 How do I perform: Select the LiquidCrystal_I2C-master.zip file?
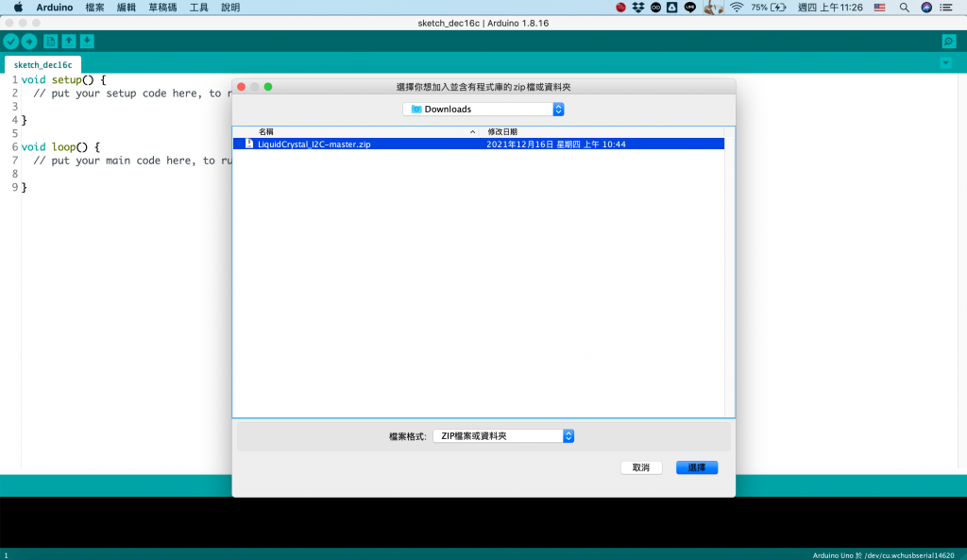[x=479, y=144]
